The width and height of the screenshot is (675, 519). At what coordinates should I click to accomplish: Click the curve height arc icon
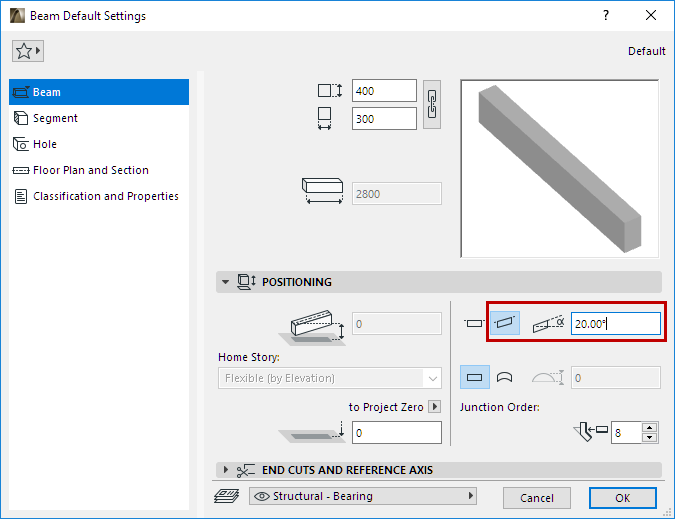[x=548, y=377]
